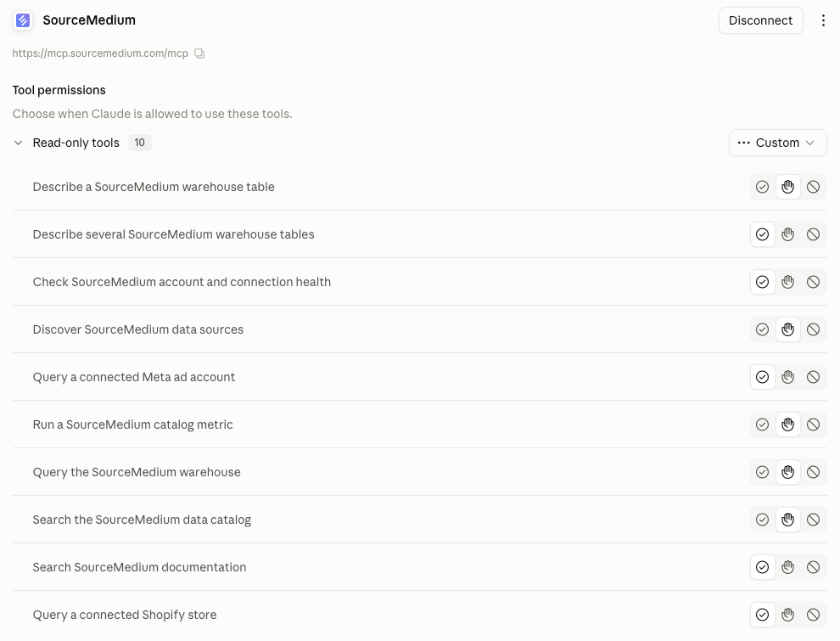840x641 pixels.
Task: Block Check SourceMedium account and connection health
Action: pos(813,282)
